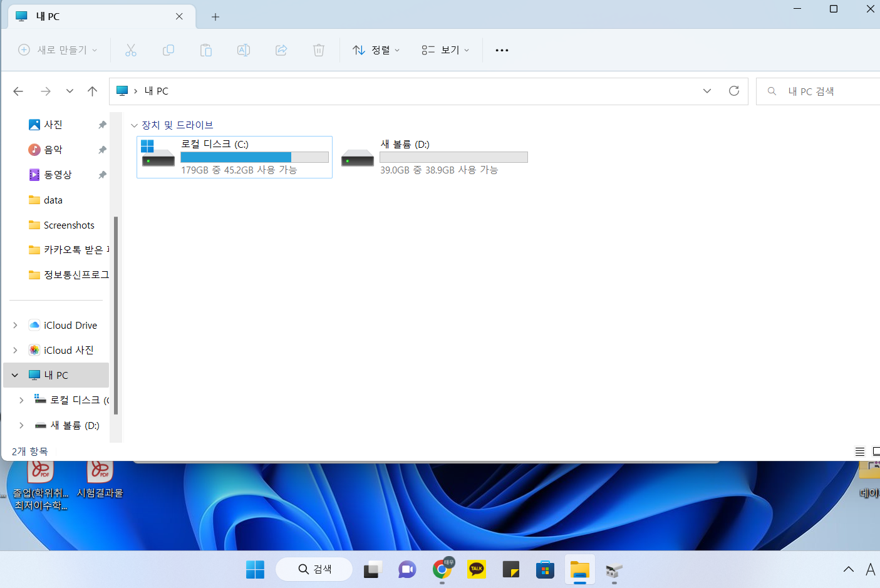Unpin 음악 from quick access
The width and height of the screenshot is (880, 588).
102,150
